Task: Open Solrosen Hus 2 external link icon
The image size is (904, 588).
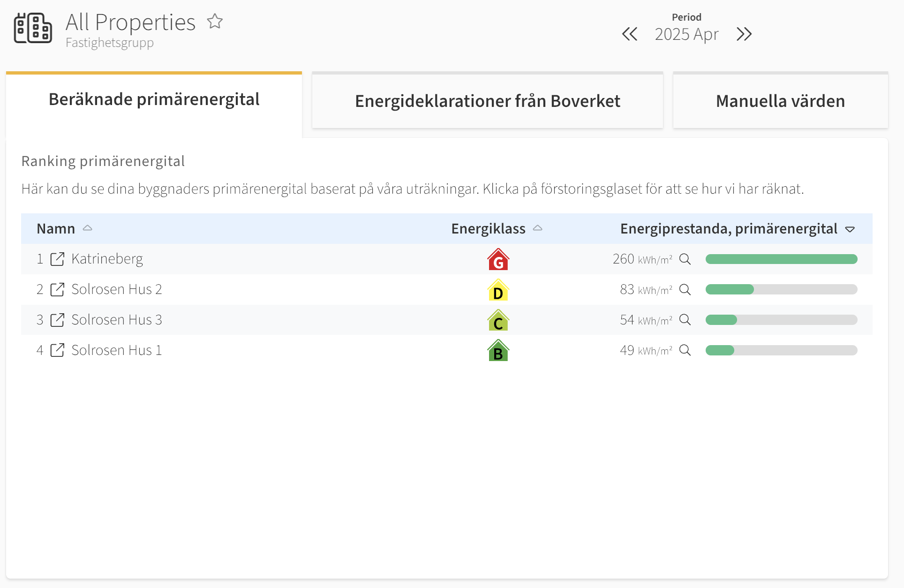Action: tap(57, 289)
